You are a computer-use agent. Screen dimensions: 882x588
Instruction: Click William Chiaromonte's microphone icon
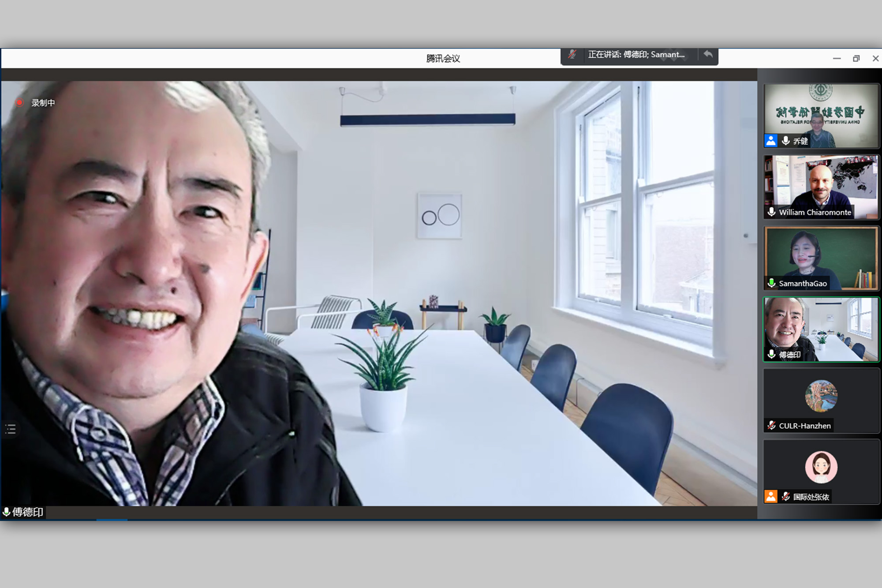(771, 212)
